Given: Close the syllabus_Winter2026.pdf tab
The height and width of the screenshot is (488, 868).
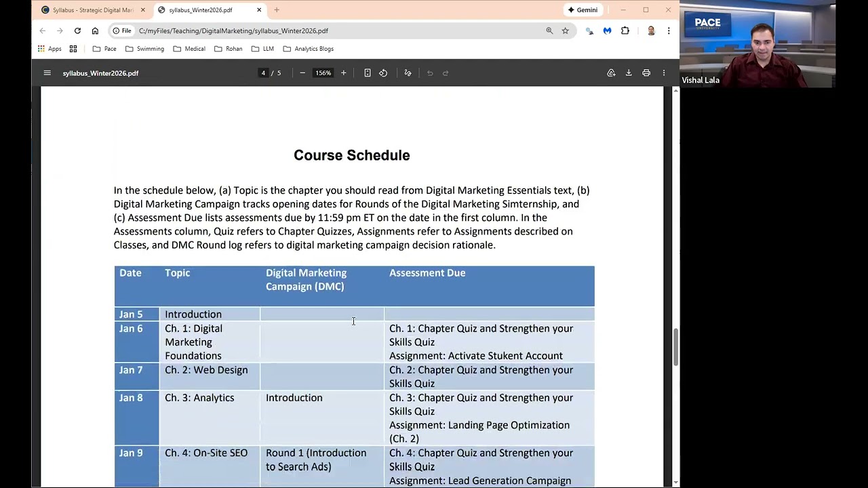Looking at the screenshot, I should click(259, 10).
